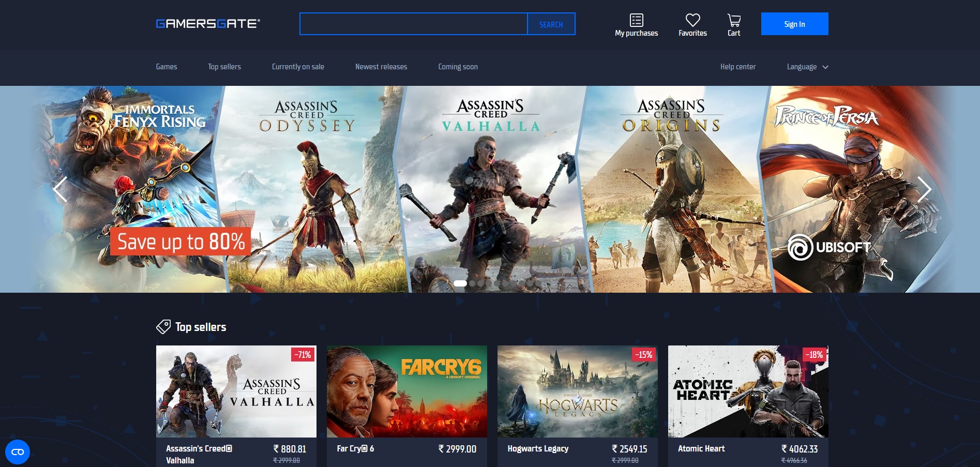Click Far Cry® 6 title text
Viewport: 980px width, 467px height.
[x=355, y=448]
